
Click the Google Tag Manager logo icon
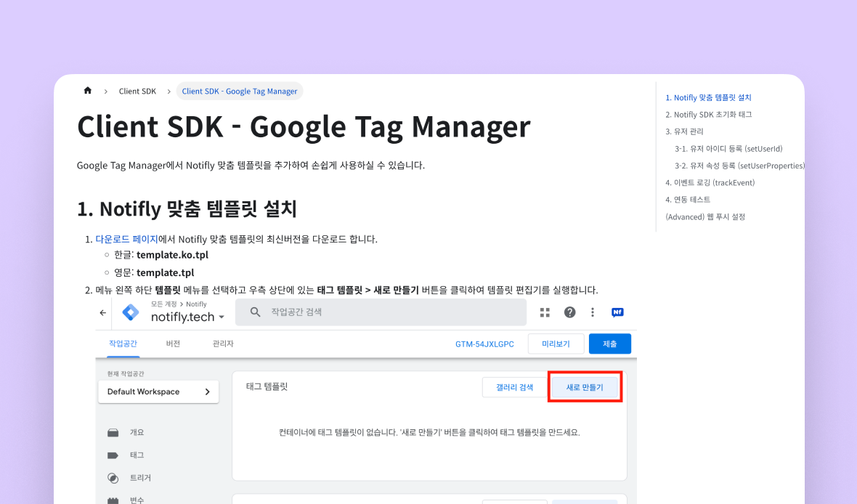[131, 312]
